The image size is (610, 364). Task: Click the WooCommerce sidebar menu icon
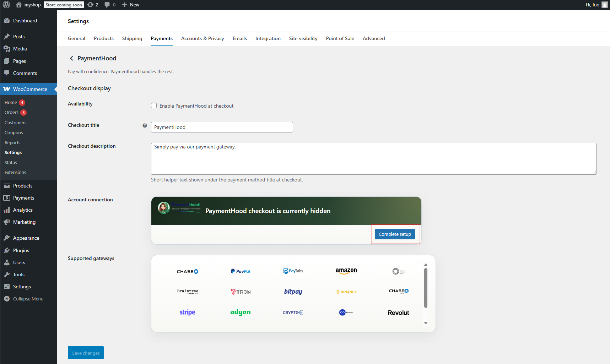coord(7,89)
